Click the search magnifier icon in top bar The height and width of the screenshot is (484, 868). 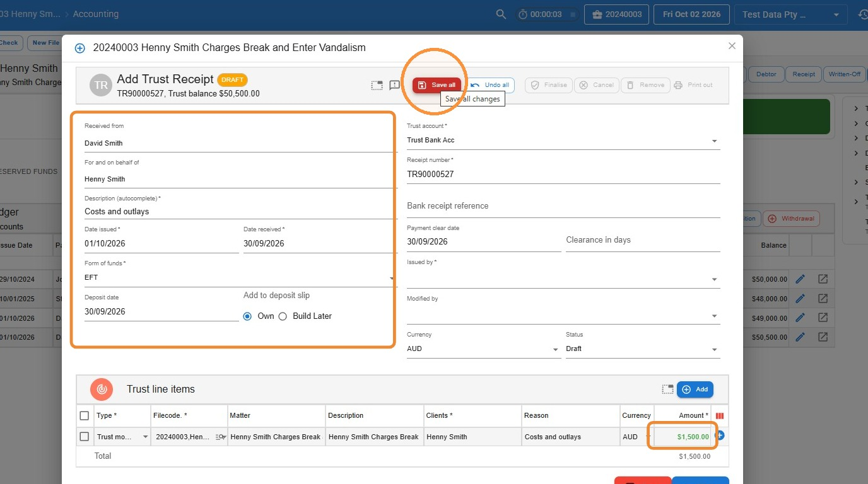[x=501, y=14]
